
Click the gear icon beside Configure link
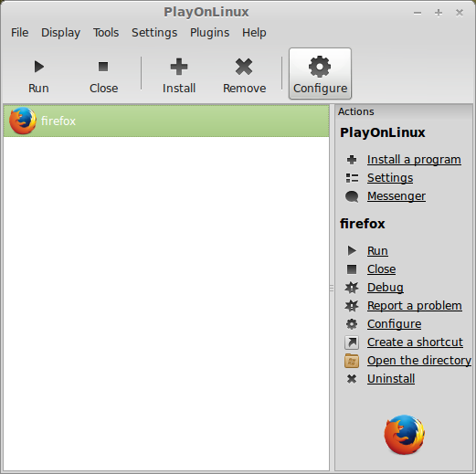[352, 324]
